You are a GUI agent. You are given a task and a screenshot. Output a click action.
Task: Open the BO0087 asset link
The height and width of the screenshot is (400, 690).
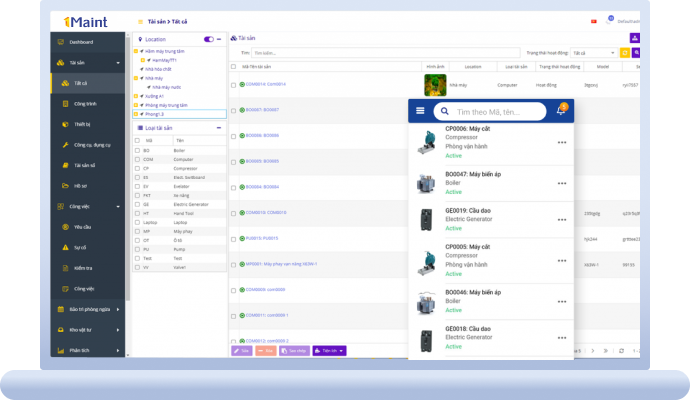262,109
